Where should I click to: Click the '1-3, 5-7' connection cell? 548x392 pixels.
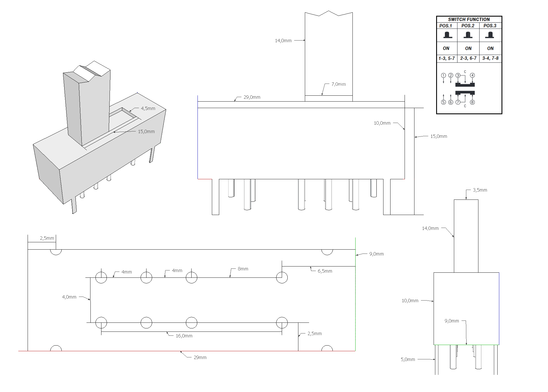pos(447,58)
